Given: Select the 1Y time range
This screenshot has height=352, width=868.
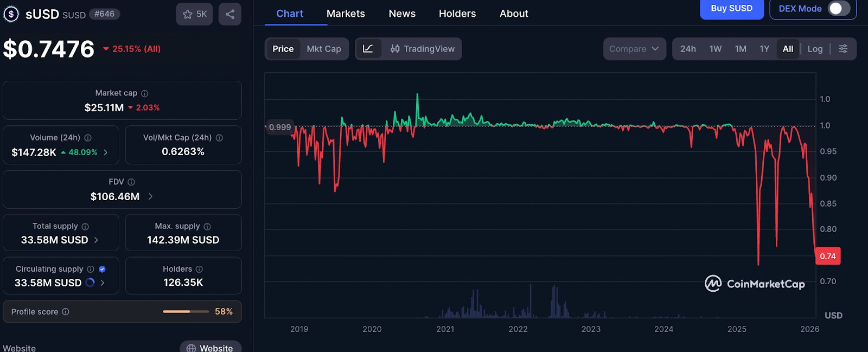Looking at the screenshot, I should coord(764,49).
